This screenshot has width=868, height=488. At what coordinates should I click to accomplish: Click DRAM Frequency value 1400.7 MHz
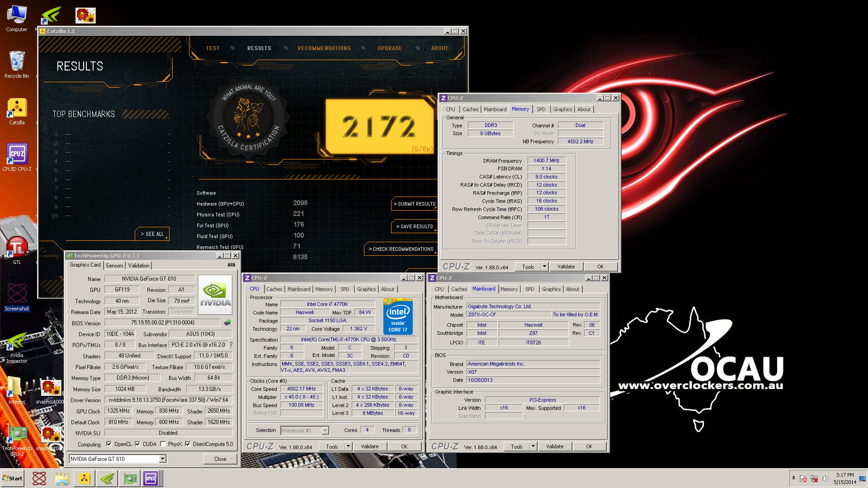546,160
